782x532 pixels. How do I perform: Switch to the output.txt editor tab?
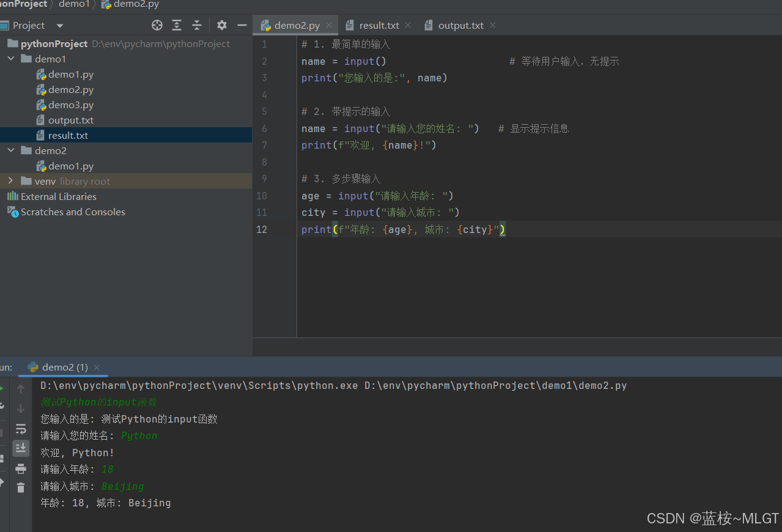460,25
